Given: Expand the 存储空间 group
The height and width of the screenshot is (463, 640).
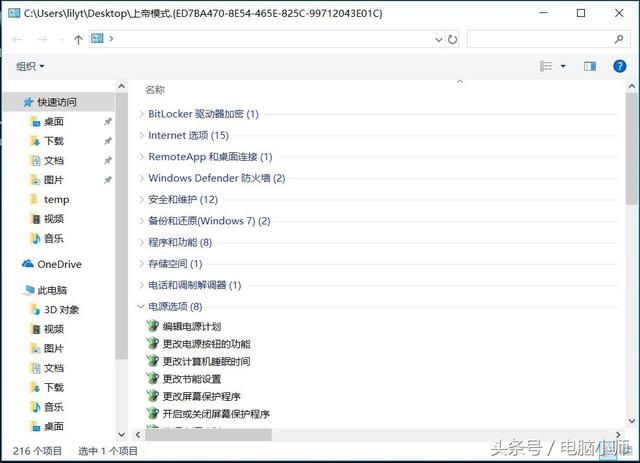Looking at the screenshot, I should click(141, 264).
